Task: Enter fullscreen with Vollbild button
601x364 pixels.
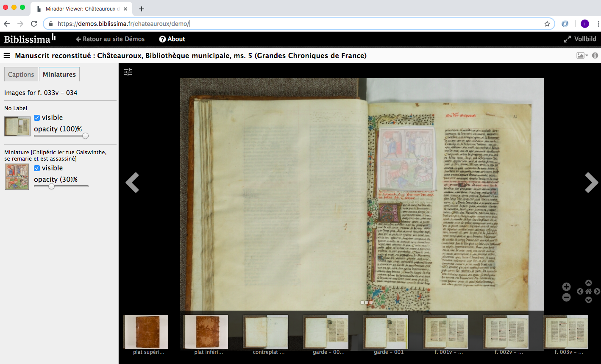Action: pyautogui.click(x=580, y=39)
